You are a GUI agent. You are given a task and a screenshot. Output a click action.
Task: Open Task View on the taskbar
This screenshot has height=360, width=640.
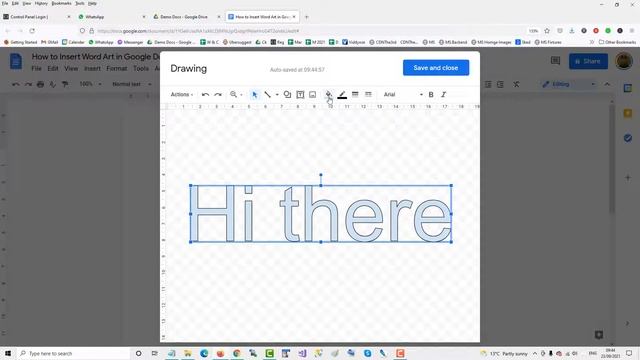tap(155, 353)
